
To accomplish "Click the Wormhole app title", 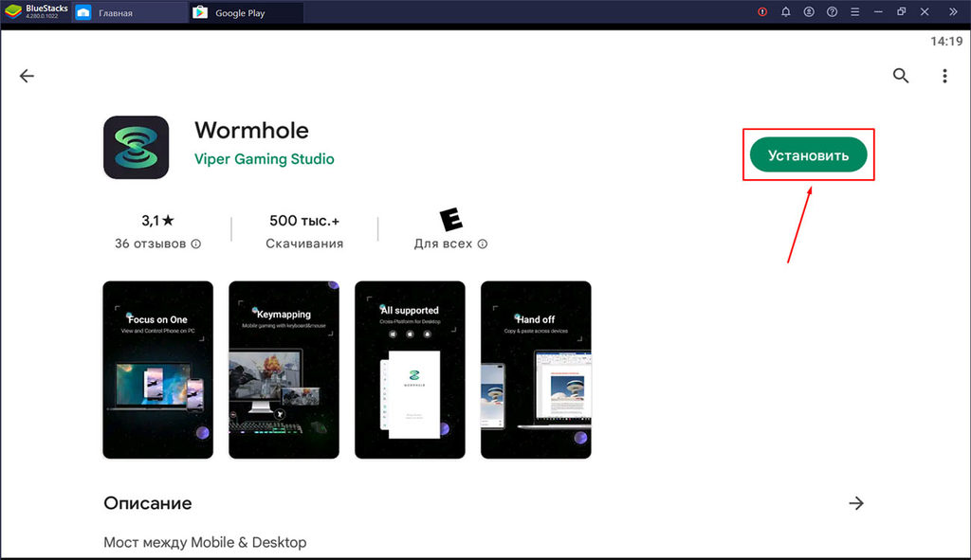I will (x=251, y=131).
